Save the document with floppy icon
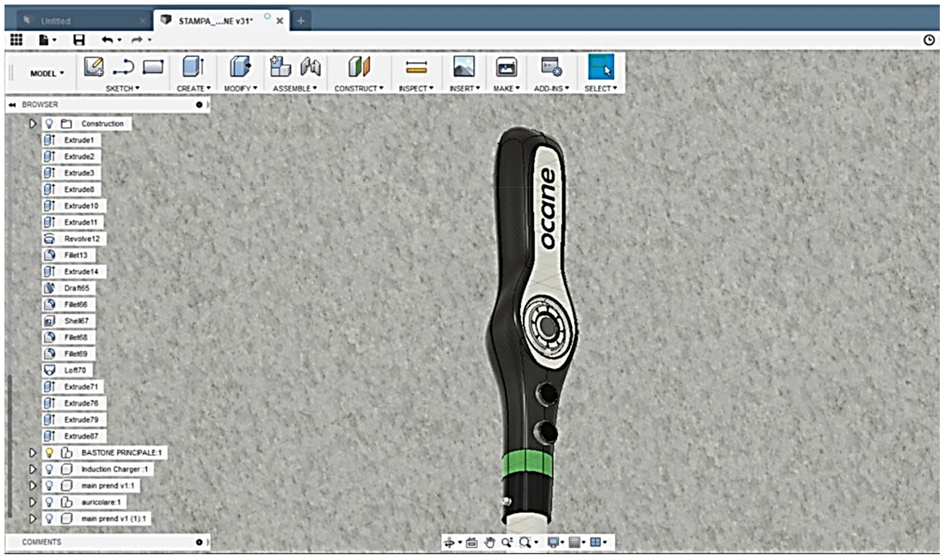 coord(79,40)
